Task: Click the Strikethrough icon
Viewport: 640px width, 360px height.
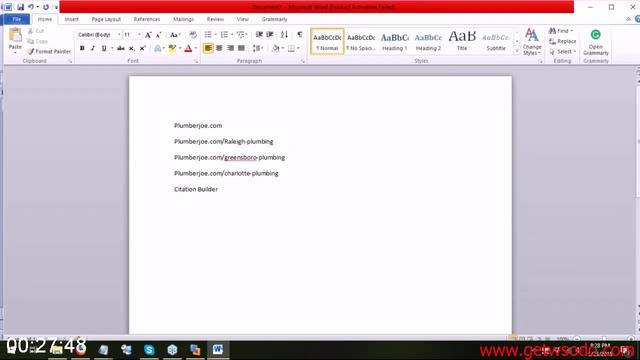Action: click(121, 49)
